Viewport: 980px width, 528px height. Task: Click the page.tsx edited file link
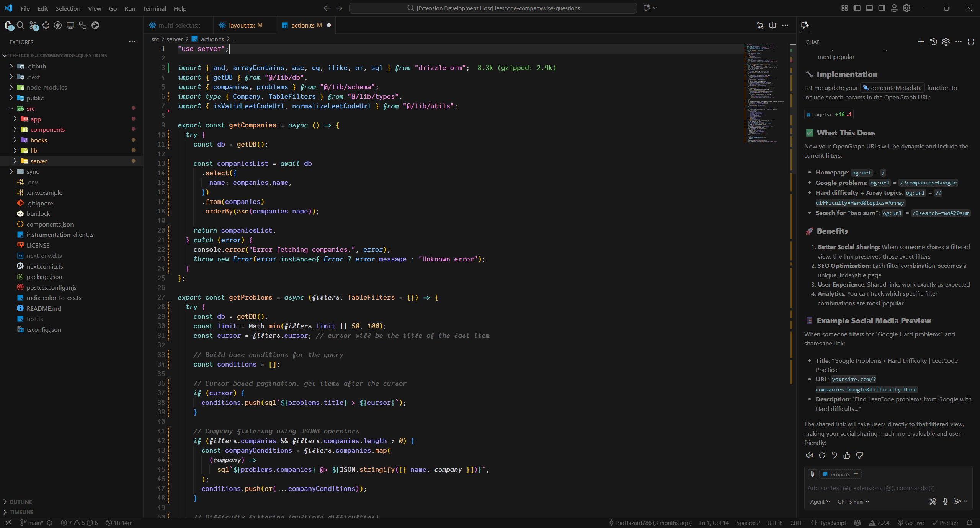click(x=822, y=114)
